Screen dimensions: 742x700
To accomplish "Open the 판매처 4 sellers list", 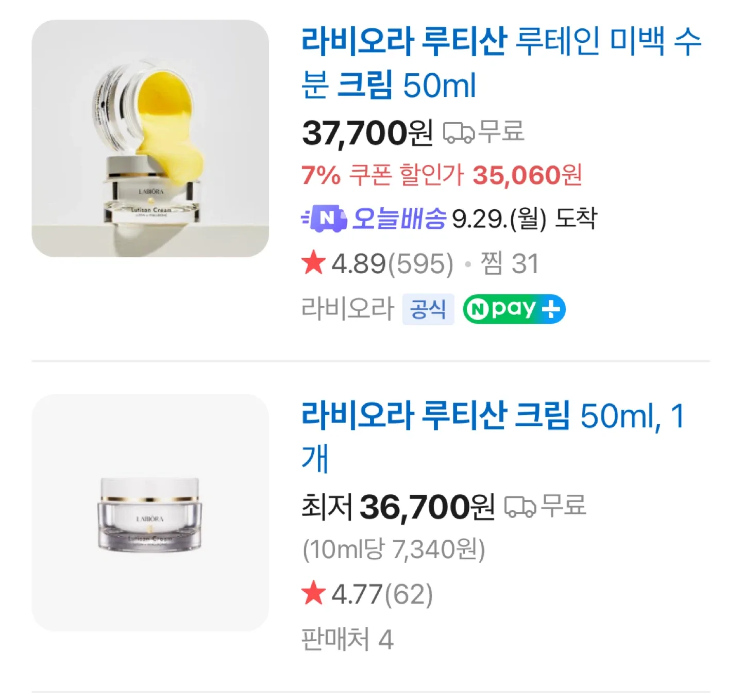I will 347,639.
